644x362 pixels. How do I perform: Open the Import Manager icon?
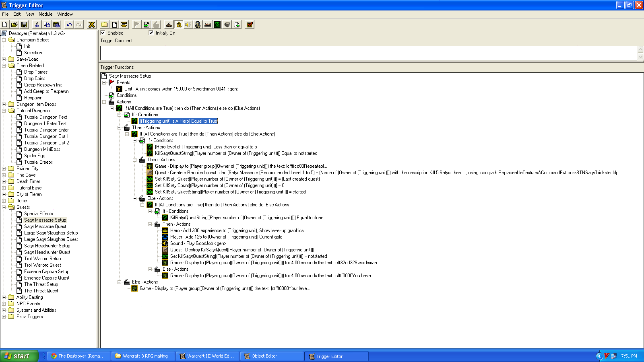(237, 25)
